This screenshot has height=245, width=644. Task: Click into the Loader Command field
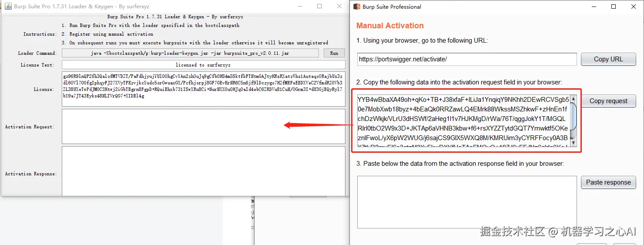[191, 53]
